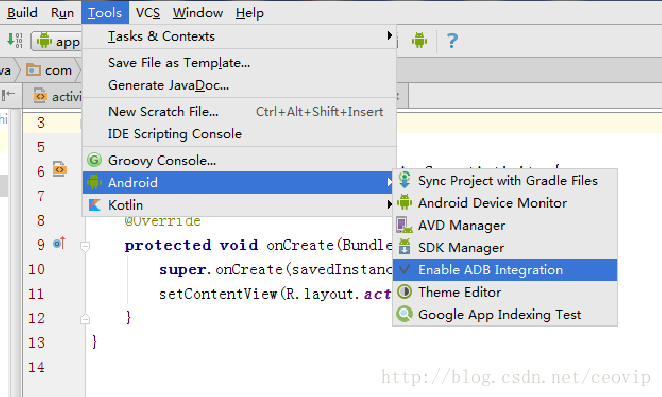Click line number 14 in gutter
Image resolution: width=662 pixels, height=397 pixels.
[36, 367]
